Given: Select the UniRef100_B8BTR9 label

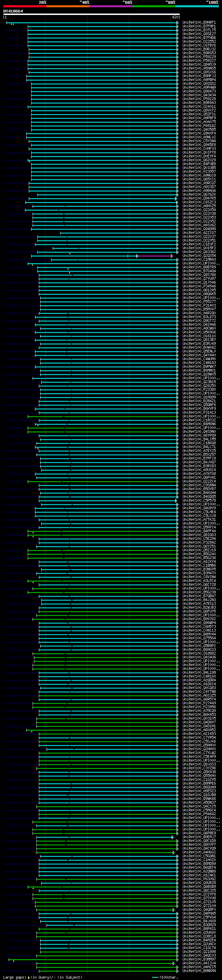Looking at the screenshot, I should pyautogui.click(x=199, y=267).
